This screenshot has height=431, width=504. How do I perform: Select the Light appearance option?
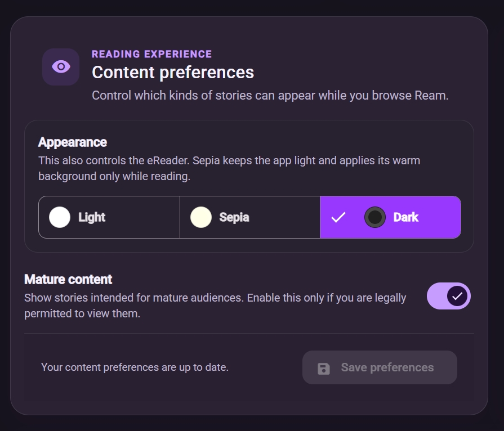click(x=109, y=217)
